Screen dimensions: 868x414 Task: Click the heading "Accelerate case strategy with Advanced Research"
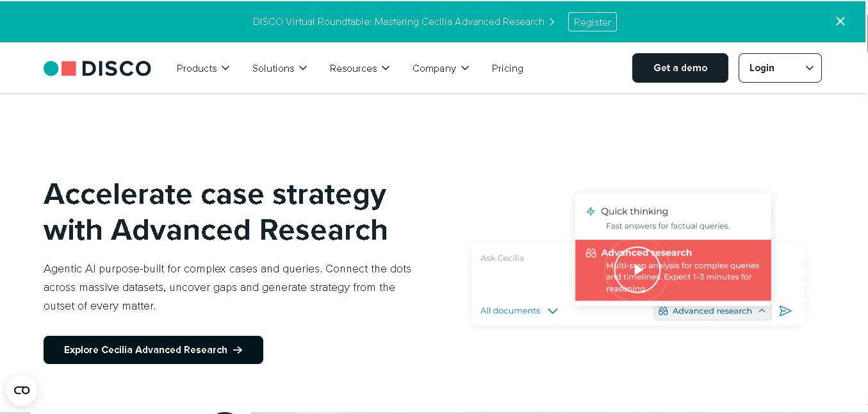coord(215,211)
